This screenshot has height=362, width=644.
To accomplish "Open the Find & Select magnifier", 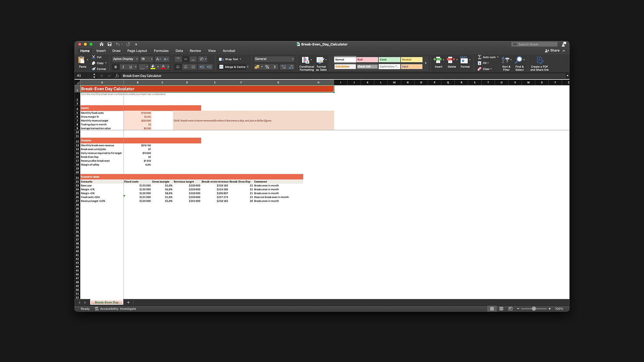I will [519, 60].
